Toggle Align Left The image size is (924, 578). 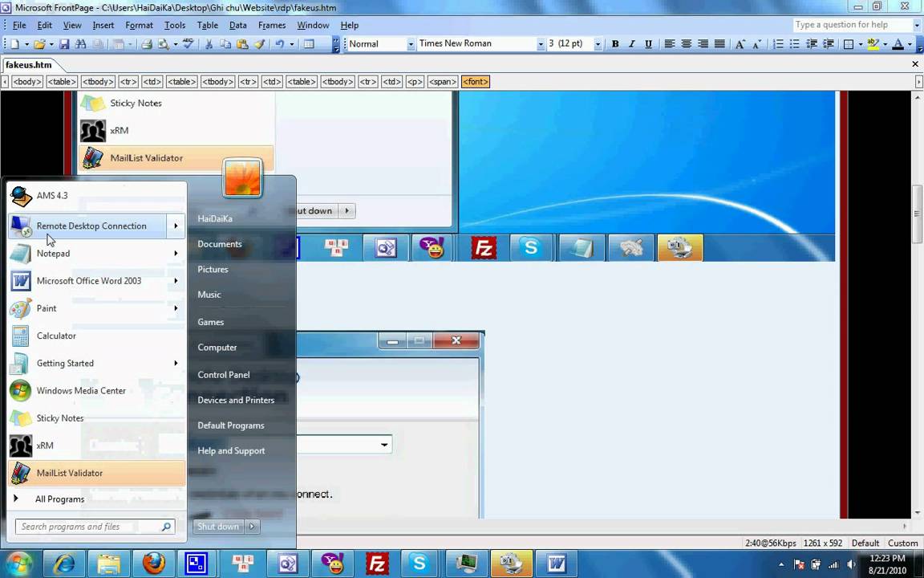click(x=670, y=44)
